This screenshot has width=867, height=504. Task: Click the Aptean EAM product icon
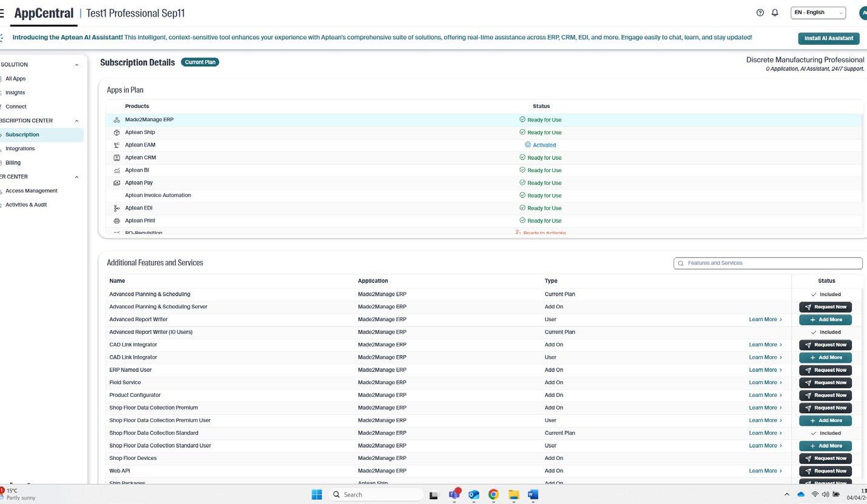(117, 145)
